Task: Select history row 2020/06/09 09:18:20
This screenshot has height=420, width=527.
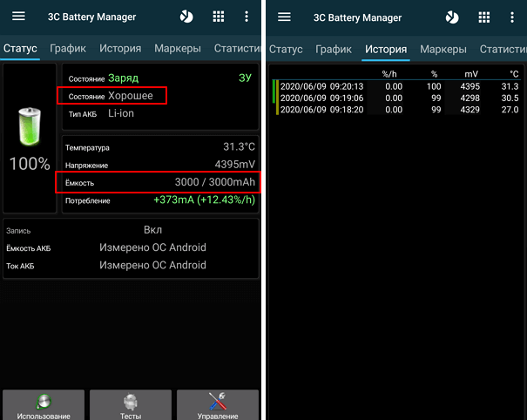Action: coord(396,110)
